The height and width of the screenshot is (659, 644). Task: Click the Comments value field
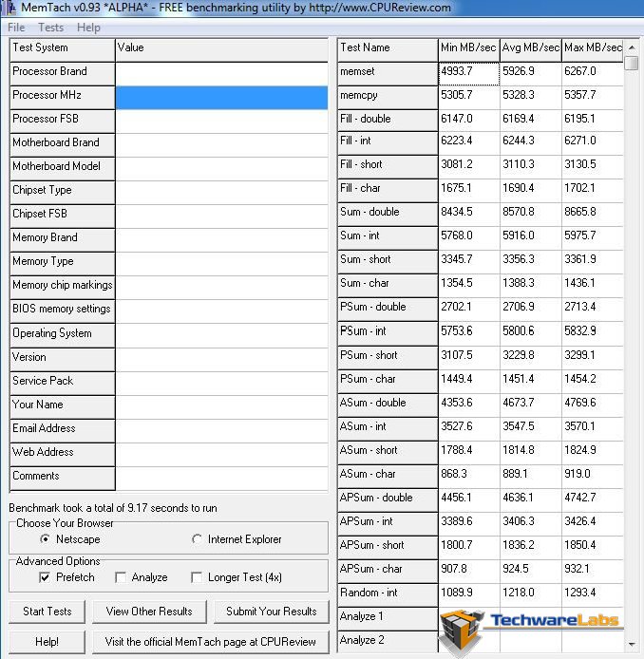(221, 479)
